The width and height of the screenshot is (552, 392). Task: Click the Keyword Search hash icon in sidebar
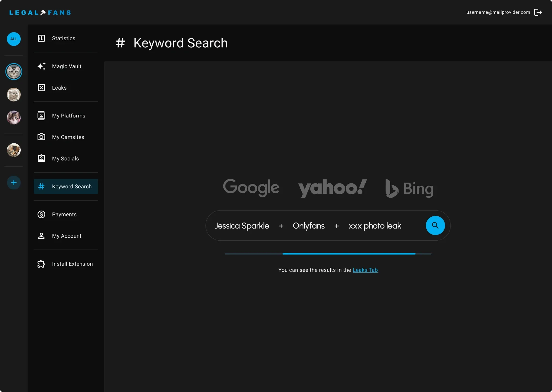tap(41, 186)
